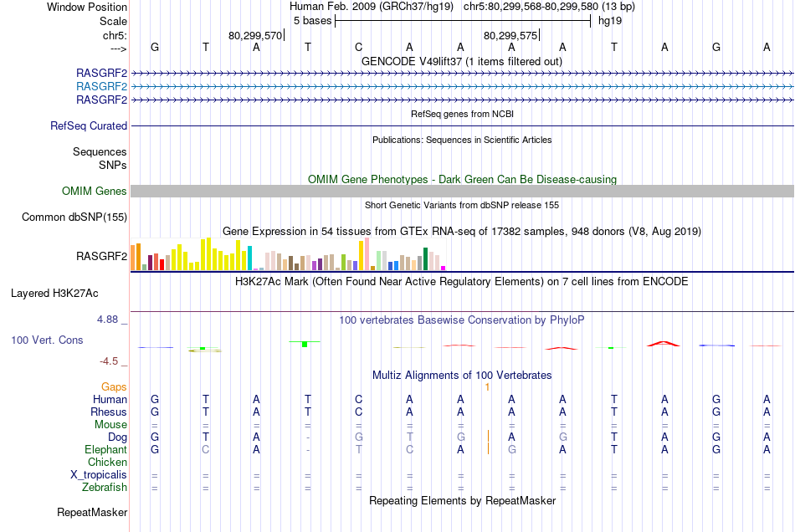795x532 pixels.
Task: Click the 4.88 upper scale value
Action: click(107, 320)
